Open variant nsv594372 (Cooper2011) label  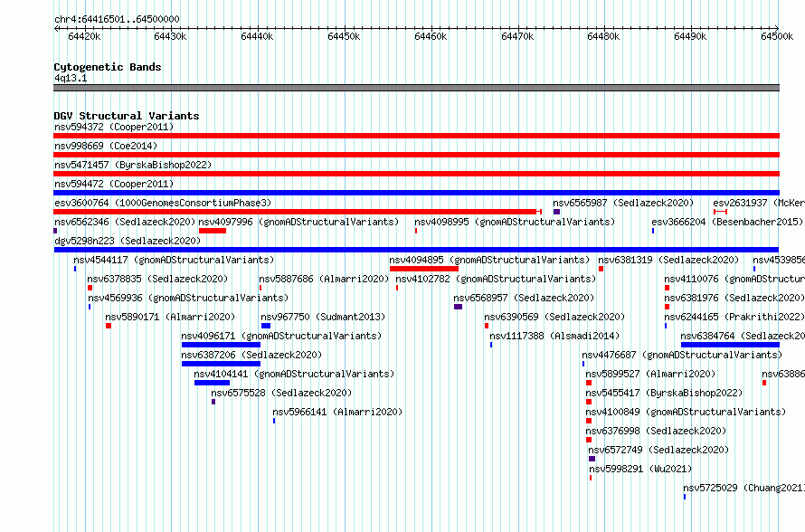(114, 127)
